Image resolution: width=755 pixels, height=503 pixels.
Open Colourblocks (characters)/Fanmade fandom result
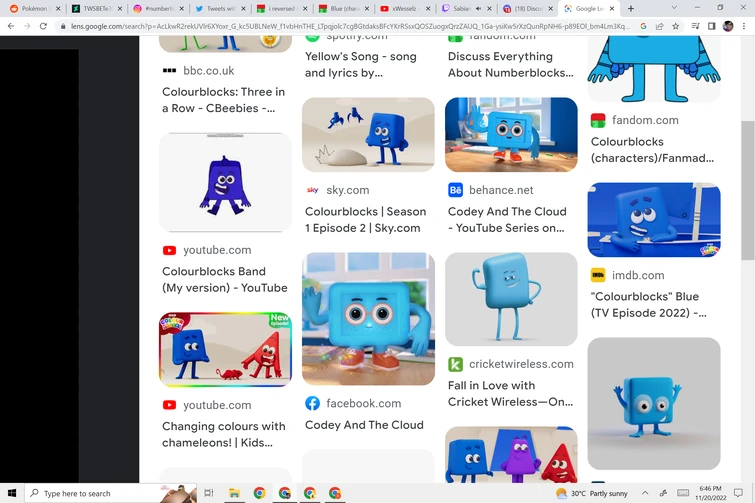652,150
